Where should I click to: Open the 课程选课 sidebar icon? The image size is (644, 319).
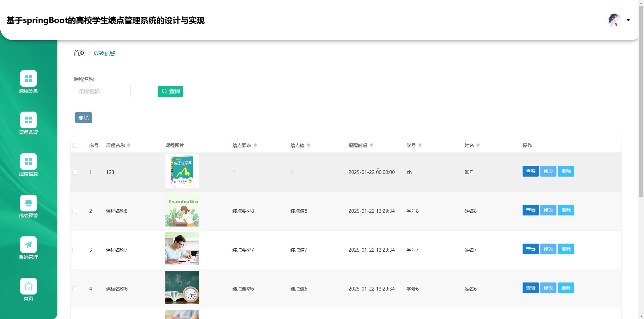(x=29, y=120)
